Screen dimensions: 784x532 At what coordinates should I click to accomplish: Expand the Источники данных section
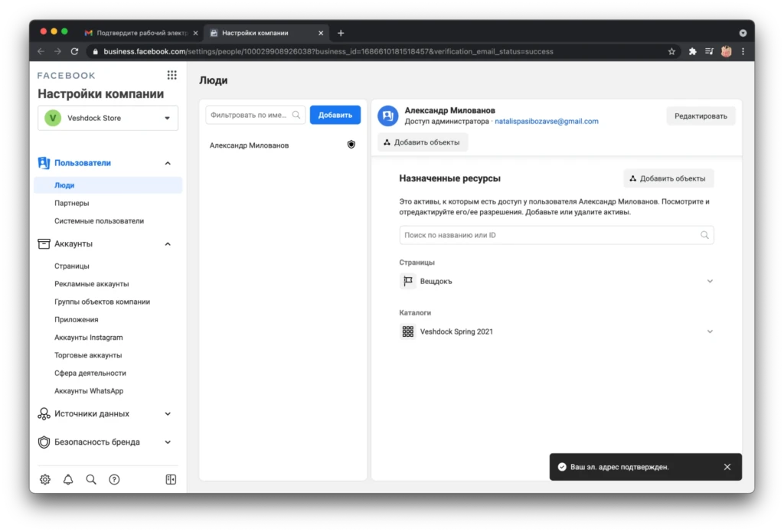[168, 414]
